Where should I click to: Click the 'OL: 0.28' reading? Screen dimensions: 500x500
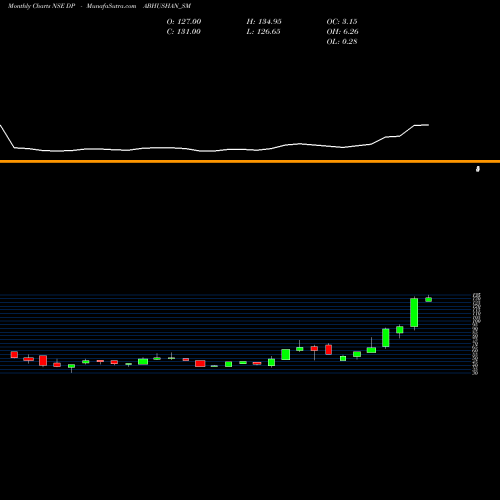(x=342, y=41)
